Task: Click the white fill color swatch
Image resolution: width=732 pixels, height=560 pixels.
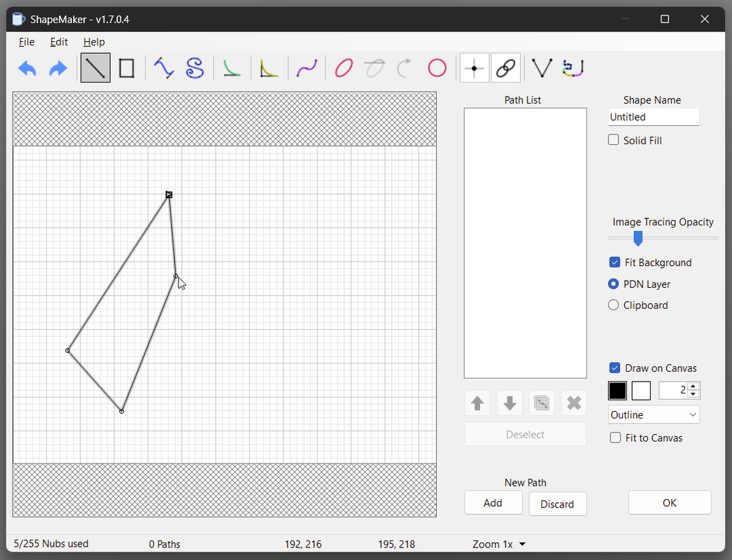Action: [641, 391]
